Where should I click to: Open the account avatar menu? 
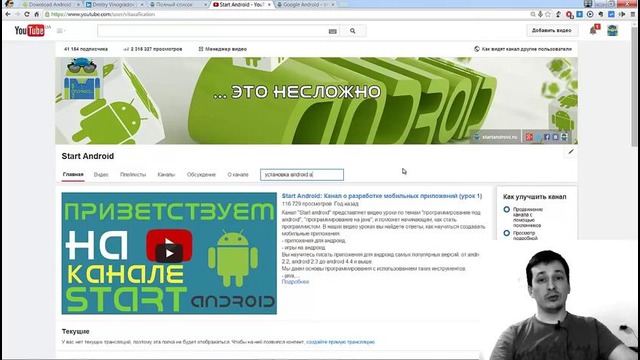[x=612, y=31]
